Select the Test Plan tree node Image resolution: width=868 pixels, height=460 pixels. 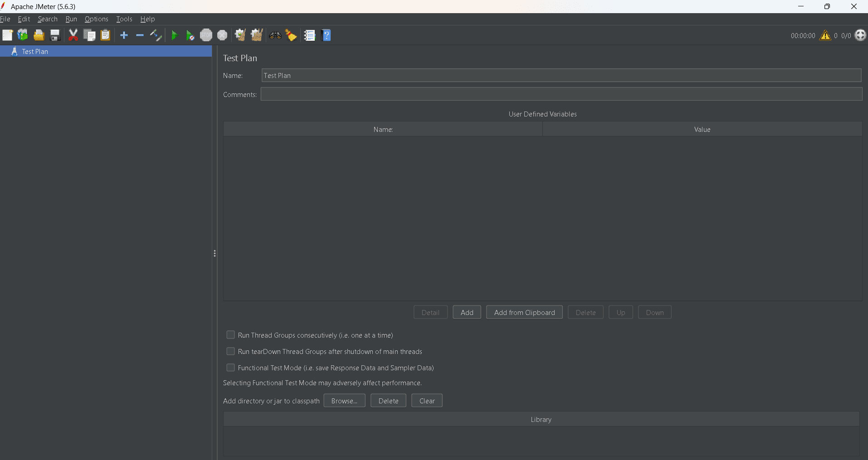pos(34,51)
